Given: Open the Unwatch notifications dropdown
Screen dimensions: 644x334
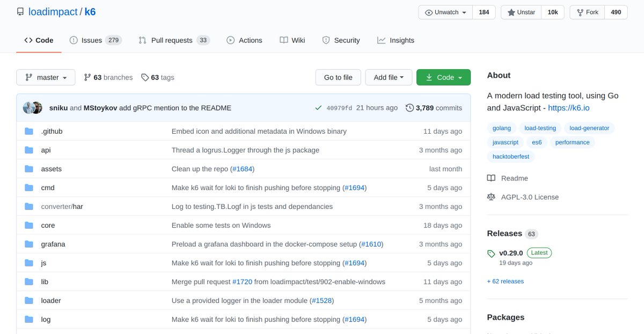Looking at the screenshot, I should tap(445, 12).
